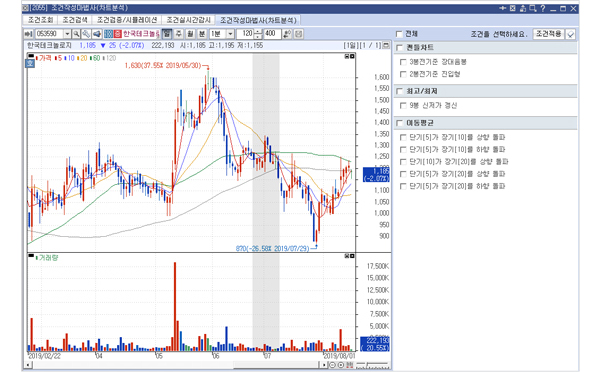Increase the 120 count stepper

point(258,32)
